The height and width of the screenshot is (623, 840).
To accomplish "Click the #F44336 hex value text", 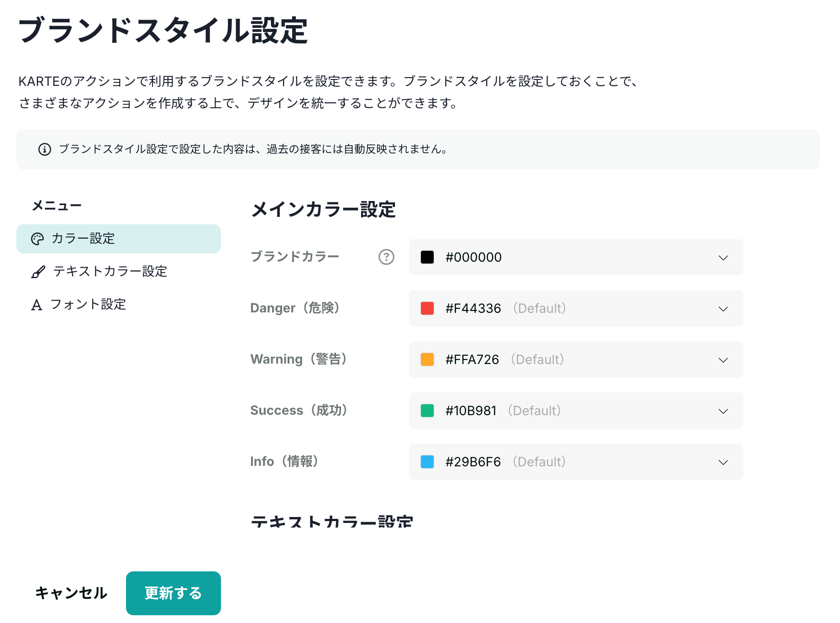I will point(473,308).
